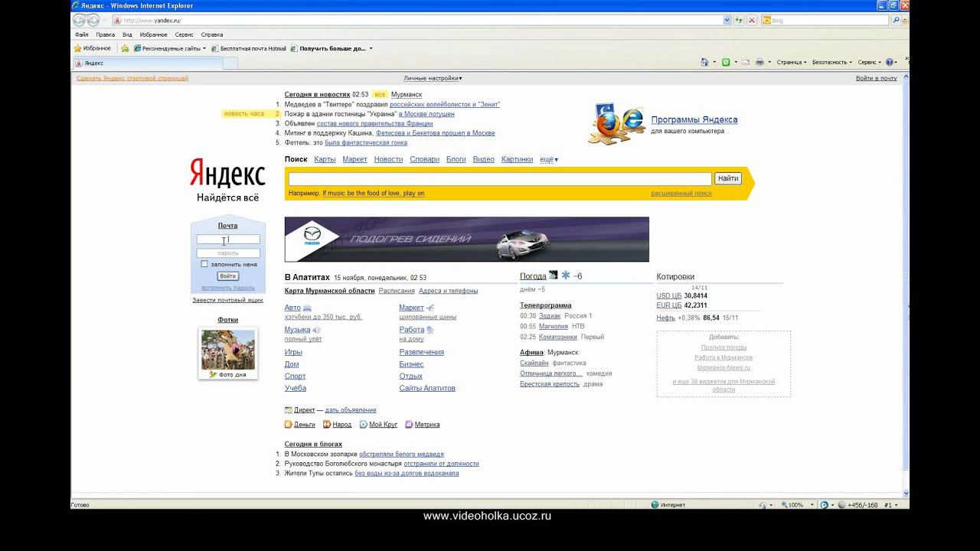Open the Bing search providers dropdown

pyautogui.click(x=905, y=21)
